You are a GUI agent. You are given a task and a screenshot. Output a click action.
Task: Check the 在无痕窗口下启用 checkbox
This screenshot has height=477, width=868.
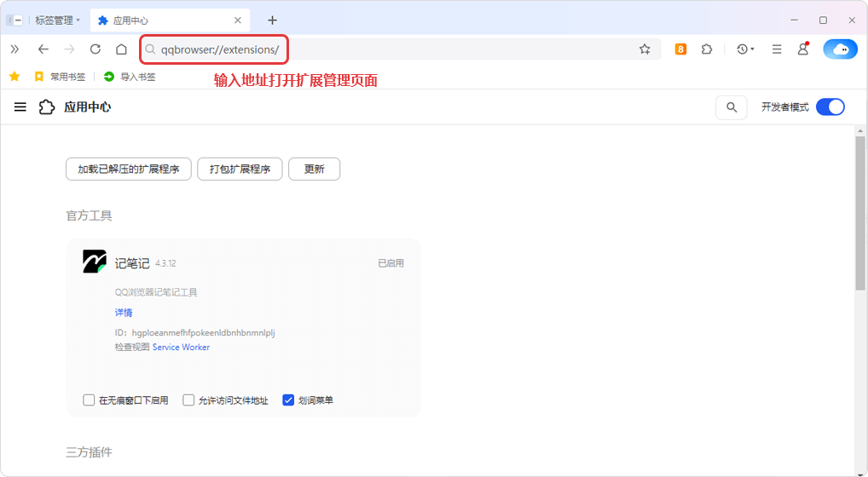pos(89,400)
